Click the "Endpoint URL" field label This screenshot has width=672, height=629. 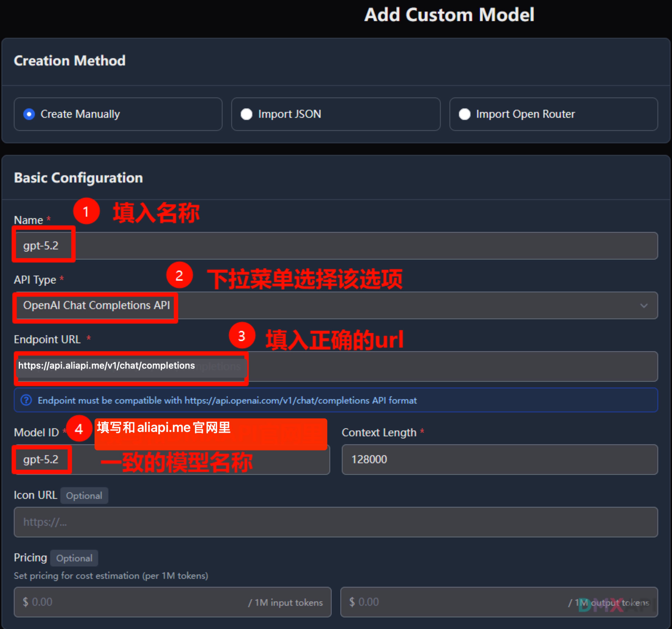coord(47,339)
